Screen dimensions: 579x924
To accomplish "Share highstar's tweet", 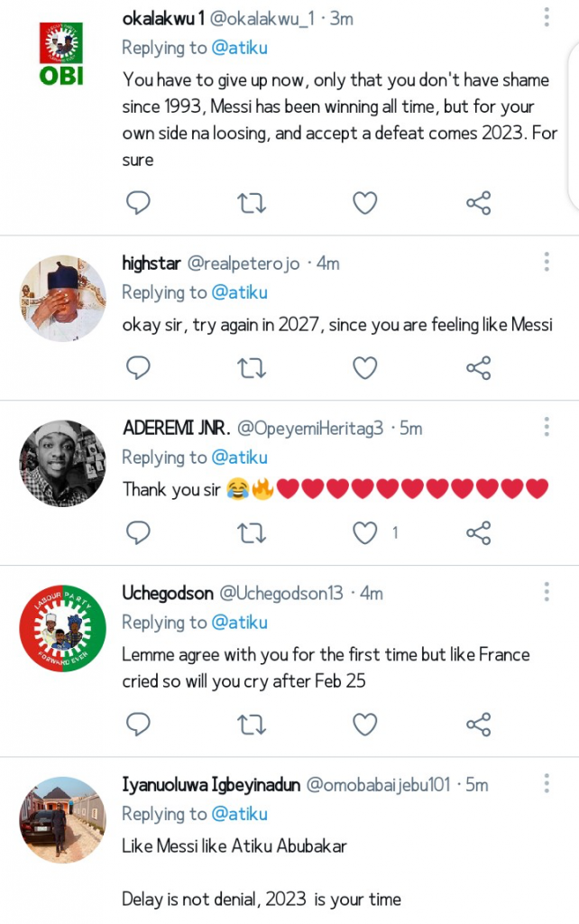I will [x=478, y=367].
